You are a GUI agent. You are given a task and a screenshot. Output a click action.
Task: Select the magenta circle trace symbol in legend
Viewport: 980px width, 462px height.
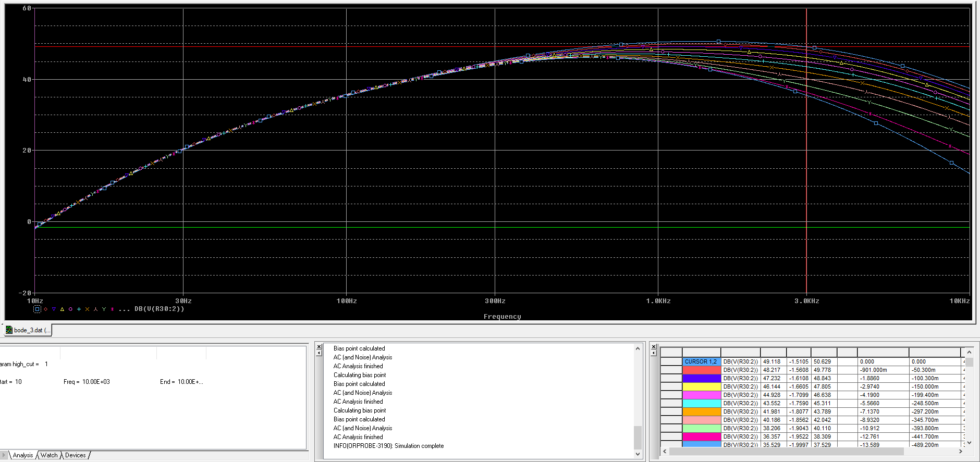[x=70, y=309]
